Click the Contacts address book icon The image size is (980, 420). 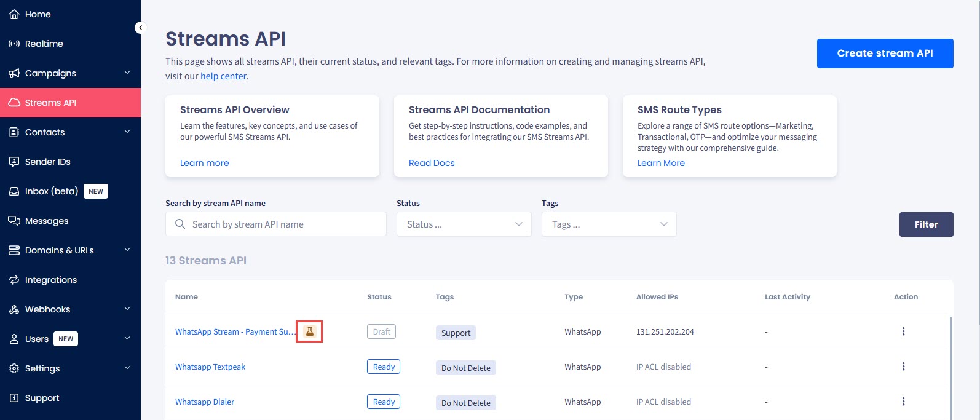point(14,132)
